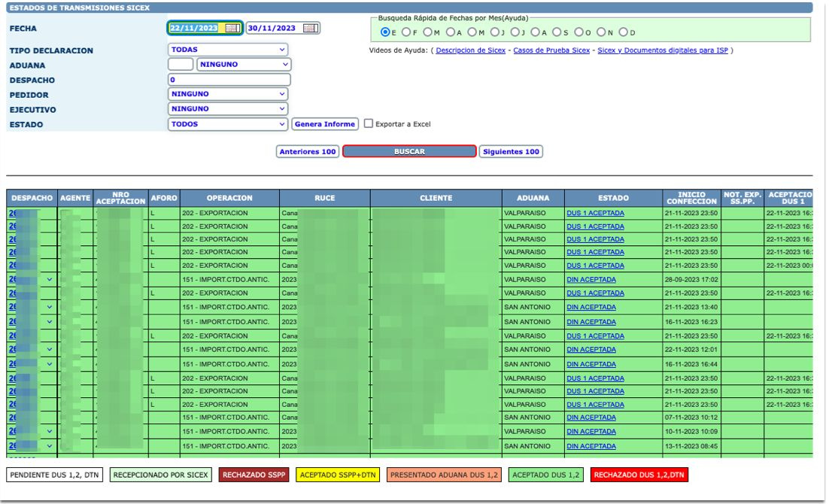
Task: Click the PRESENTADO ADUANA DUS 1,2 legend swatch
Action: [x=444, y=475]
